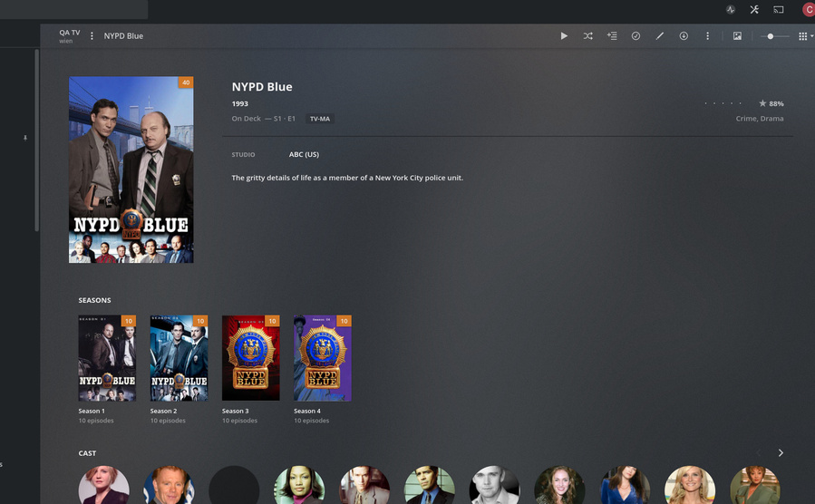Open the first cast member photo
This screenshot has width=815, height=504.
click(x=104, y=485)
